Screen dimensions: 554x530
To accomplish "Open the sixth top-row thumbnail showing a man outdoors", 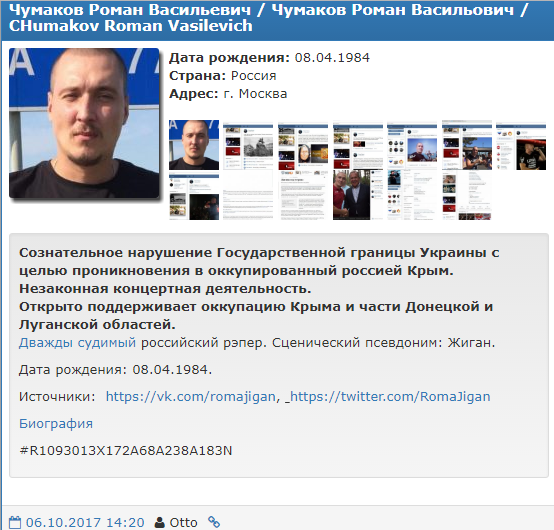I will click(467, 145).
